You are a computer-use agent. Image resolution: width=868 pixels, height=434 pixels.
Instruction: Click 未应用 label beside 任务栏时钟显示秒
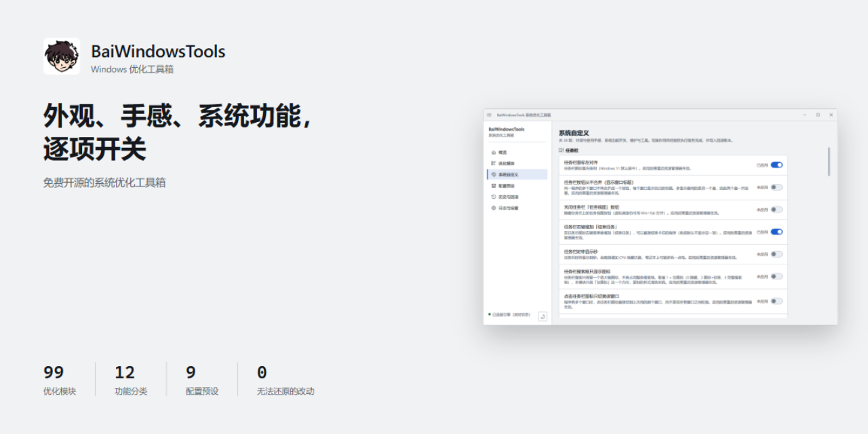pyautogui.click(x=762, y=254)
